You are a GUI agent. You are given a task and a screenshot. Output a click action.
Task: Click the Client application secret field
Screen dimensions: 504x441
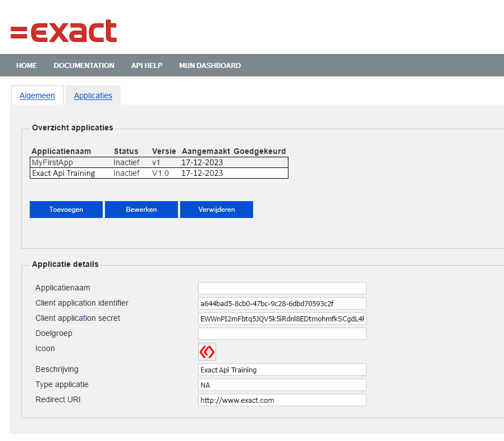(282, 319)
